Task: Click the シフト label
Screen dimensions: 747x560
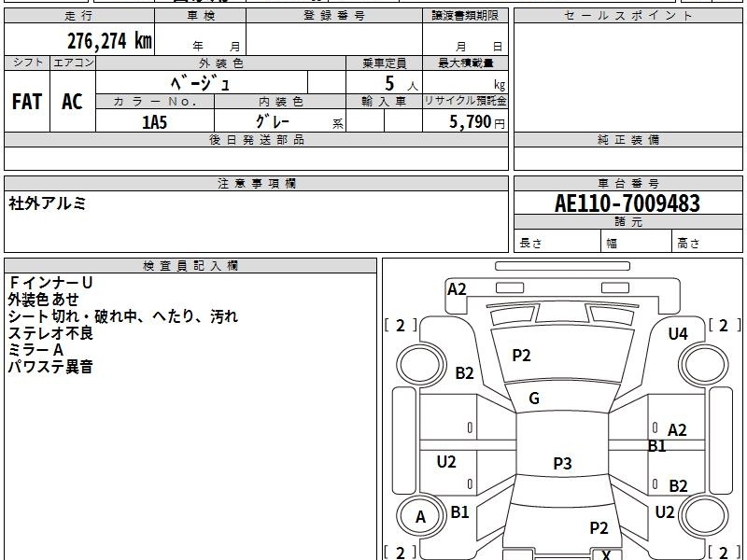Action: pyautogui.click(x=27, y=63)
